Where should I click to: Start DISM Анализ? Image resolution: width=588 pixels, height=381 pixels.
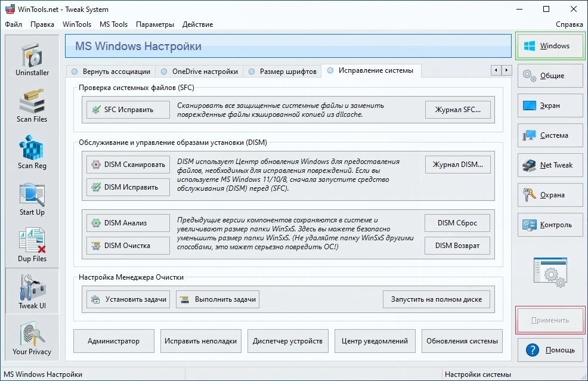click(x=128, y=223)
